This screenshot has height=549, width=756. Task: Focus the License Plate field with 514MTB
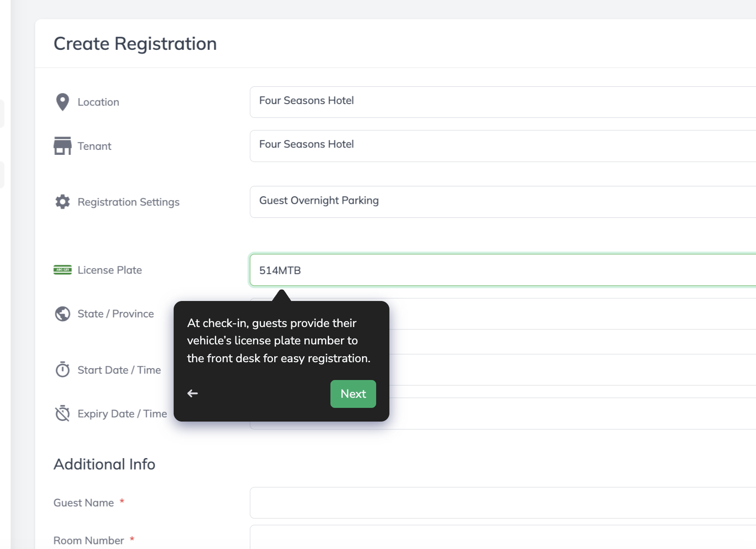pyautogui.click(x=503, y=270)
